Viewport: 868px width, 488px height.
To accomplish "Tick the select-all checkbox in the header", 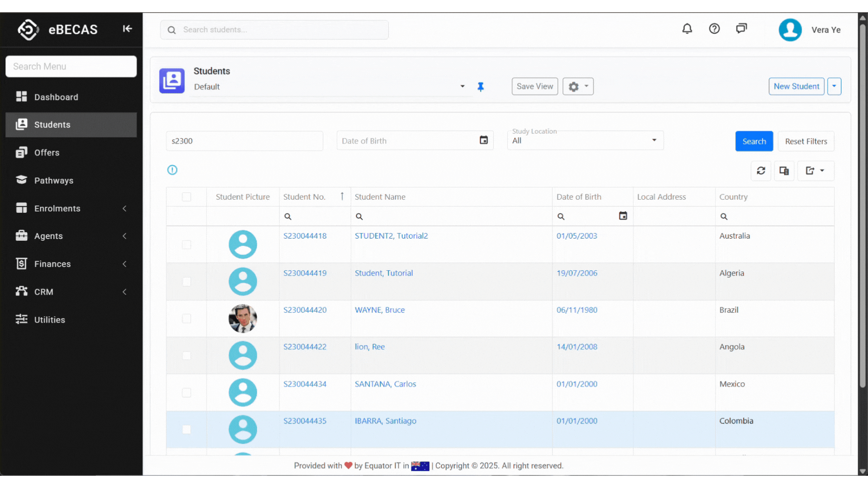I will click(x=186, y=197).
